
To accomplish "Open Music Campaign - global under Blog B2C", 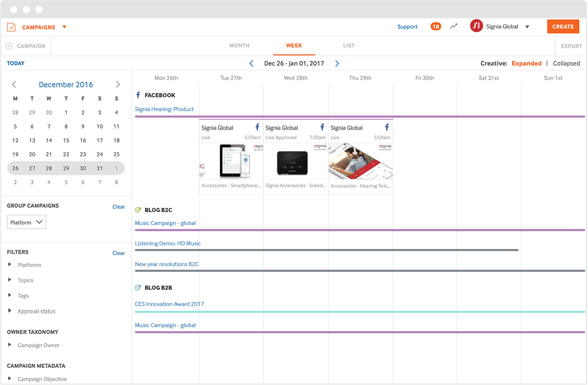I will [165, 223].
